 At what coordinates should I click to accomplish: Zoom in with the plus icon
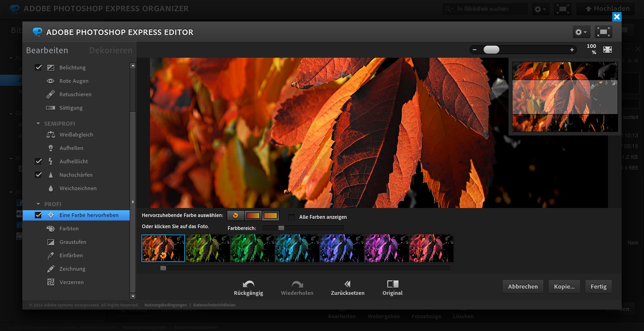pos(572,50)
